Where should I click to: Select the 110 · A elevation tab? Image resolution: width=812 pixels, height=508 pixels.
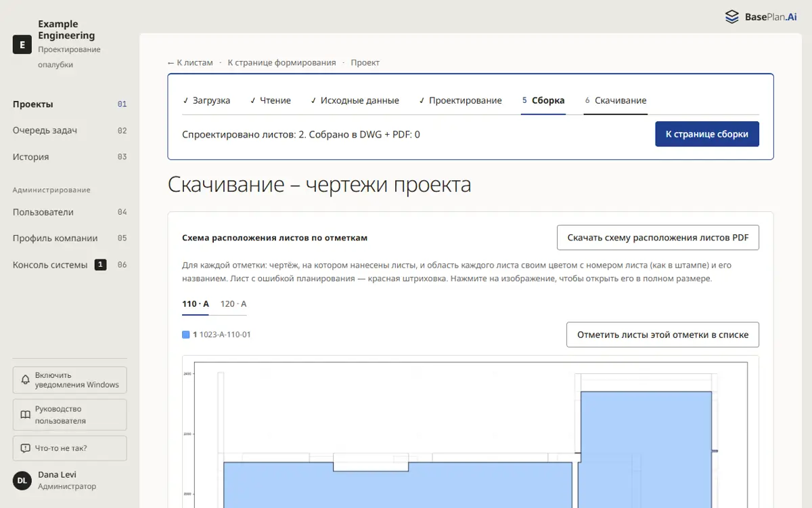[x=196, y=304]
